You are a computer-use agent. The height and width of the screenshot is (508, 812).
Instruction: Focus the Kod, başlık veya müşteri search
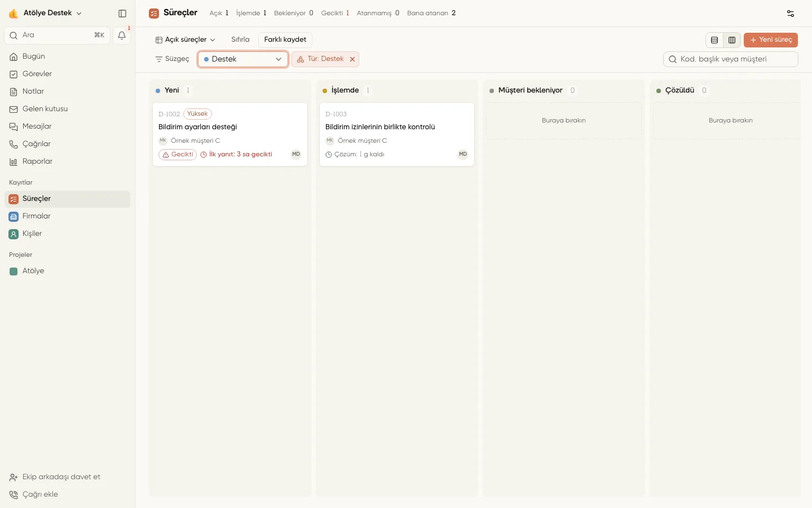731,59
